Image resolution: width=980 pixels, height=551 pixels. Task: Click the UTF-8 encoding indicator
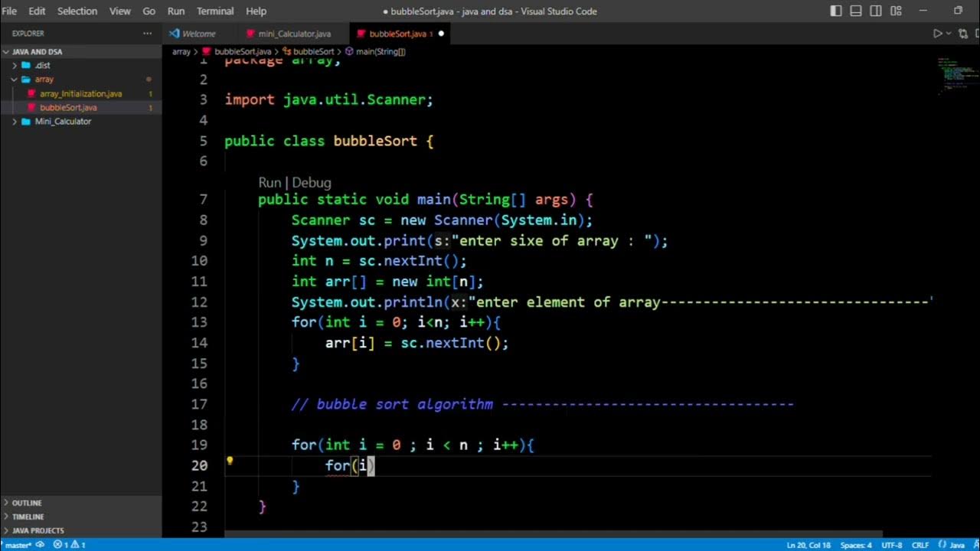click(891, 545)
